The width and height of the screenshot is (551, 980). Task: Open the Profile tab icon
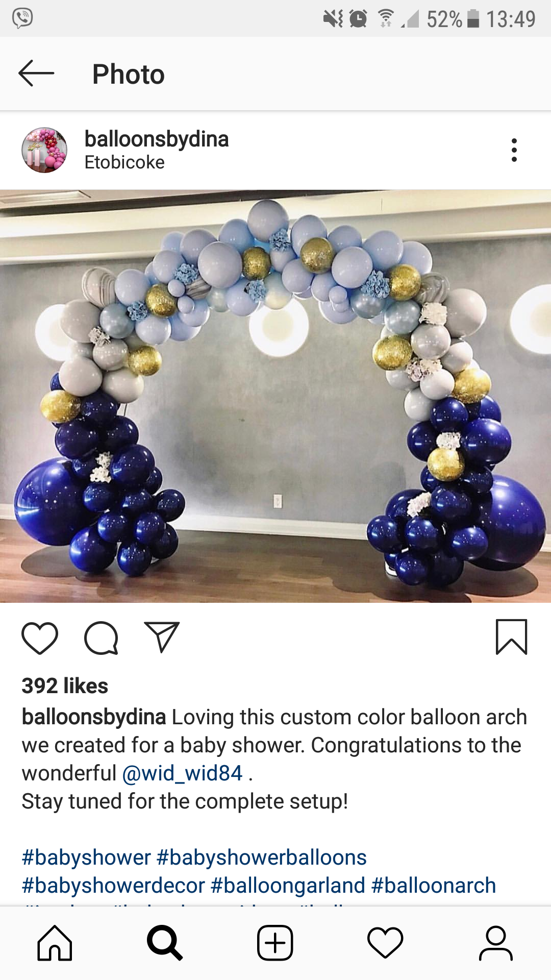pos(495,943)
